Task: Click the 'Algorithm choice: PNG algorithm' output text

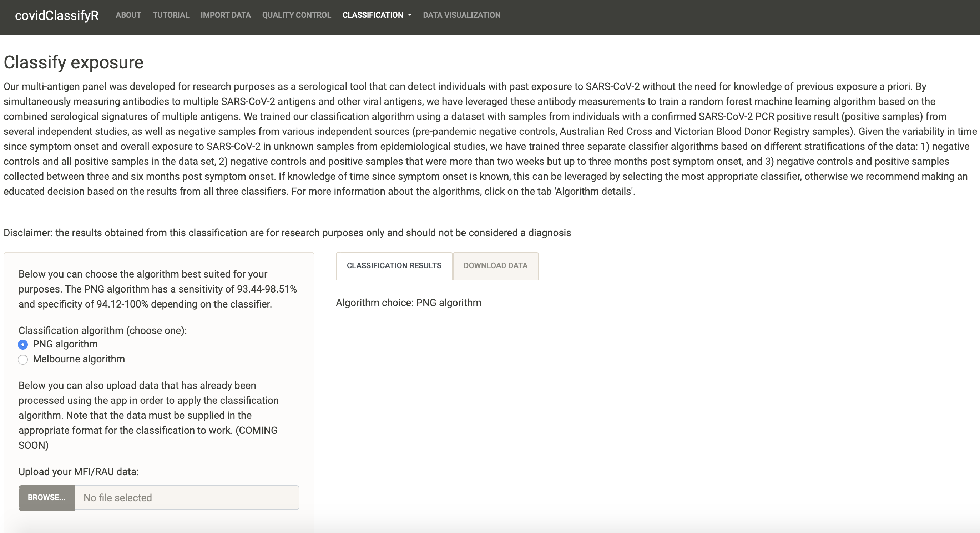Action: pos(409,303)
